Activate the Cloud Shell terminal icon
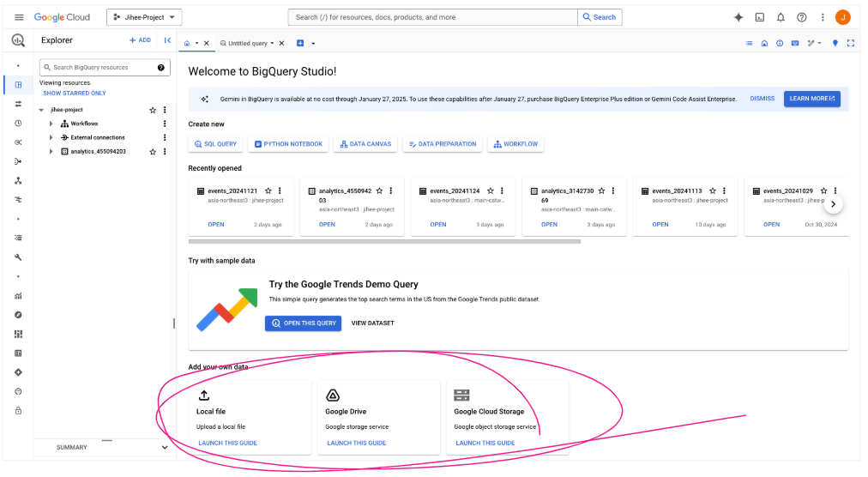Screen dimensions: 868x477 [760, 17]
